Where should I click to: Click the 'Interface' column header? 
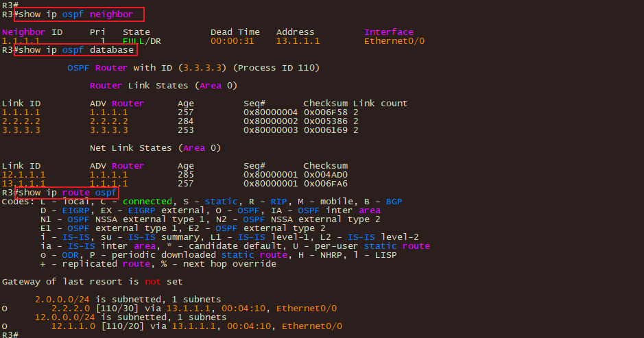(389, 32)
